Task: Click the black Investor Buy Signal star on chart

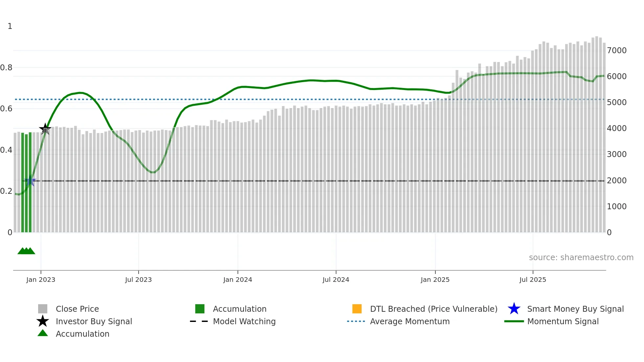Action: point(45,129)
